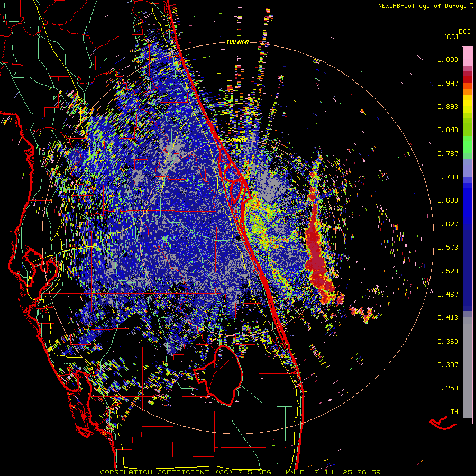Viewport: 476px width, 476px height.
Task: Pick the pink swatch at the top of the color bar
Action: point(467,56)
